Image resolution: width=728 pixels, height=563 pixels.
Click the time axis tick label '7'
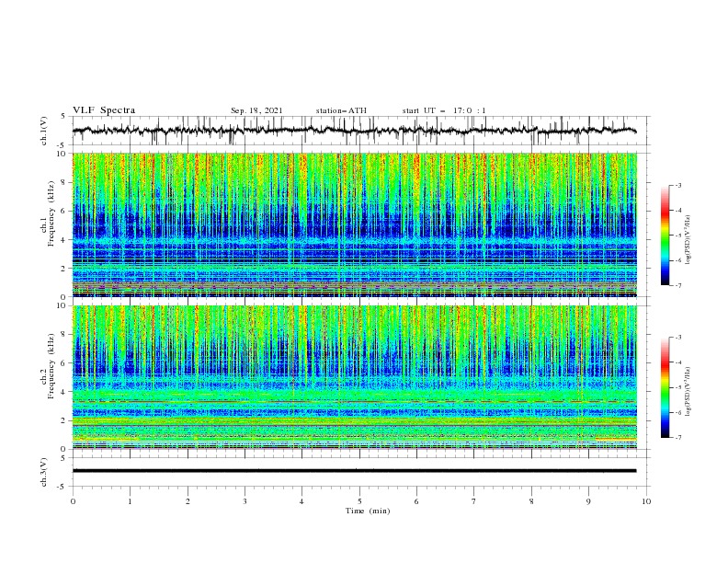coord(474,501)
